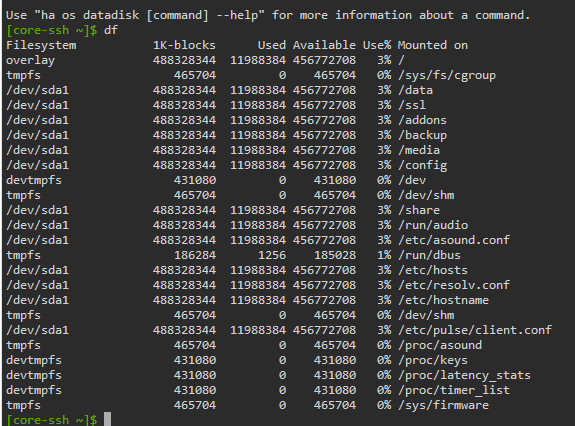Click the '/etc/pulse/client.conf' mount path

(x=475, y=330)
